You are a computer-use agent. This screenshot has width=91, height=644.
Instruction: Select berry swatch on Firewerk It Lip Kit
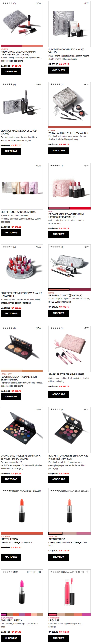pyautogui.click(x=80, y=290)
